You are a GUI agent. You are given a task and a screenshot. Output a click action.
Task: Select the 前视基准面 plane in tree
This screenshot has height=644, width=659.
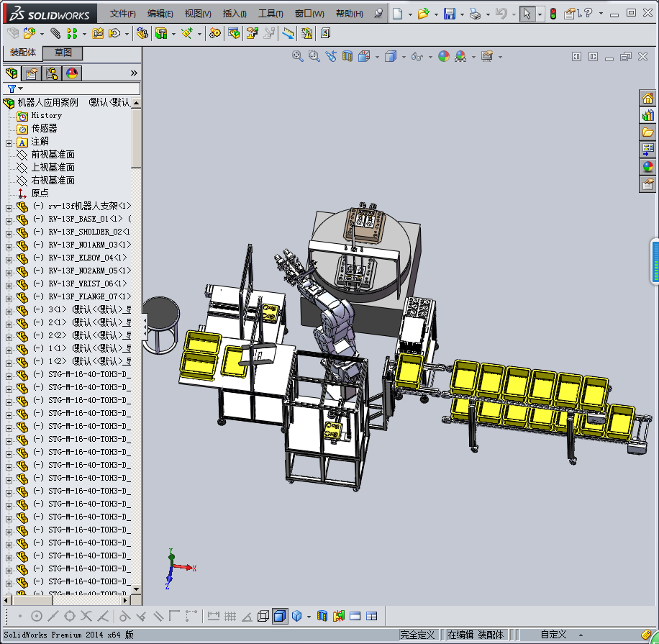pyautogui.click(x=53, y=155)
